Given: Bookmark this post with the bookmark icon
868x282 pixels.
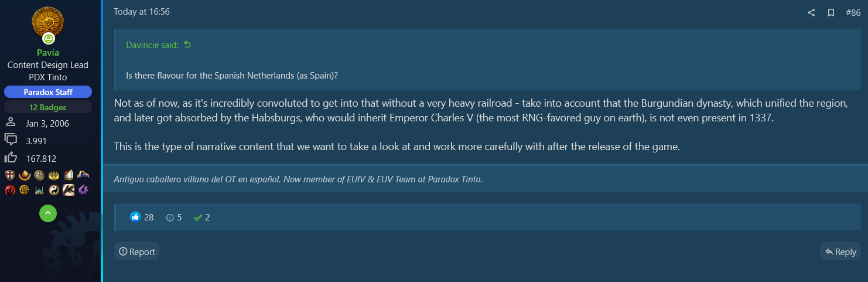Looking at the screenshot, I should click(x=831, y=12).
